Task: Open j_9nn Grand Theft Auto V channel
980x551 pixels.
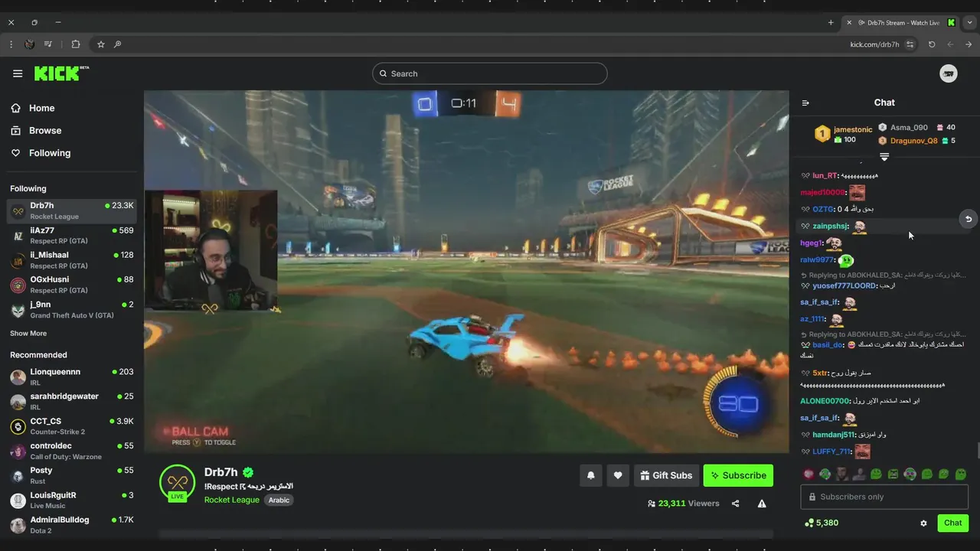Action: 72,310
